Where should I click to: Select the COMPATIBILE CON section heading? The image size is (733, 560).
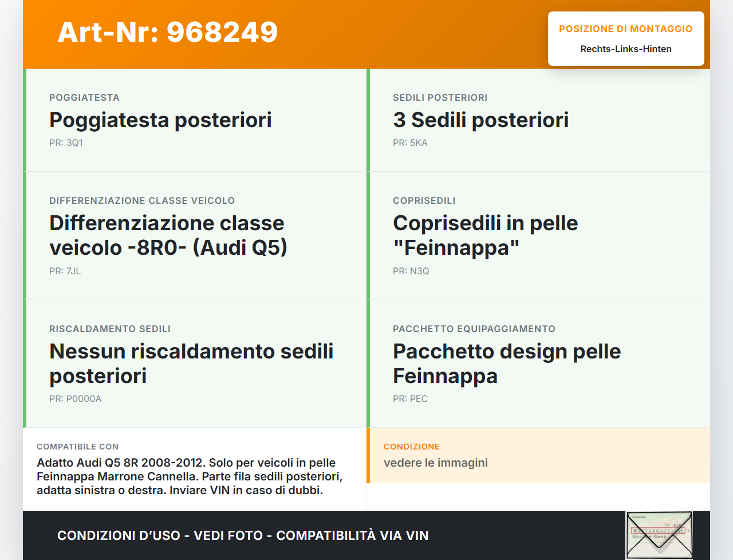point(77,447)
